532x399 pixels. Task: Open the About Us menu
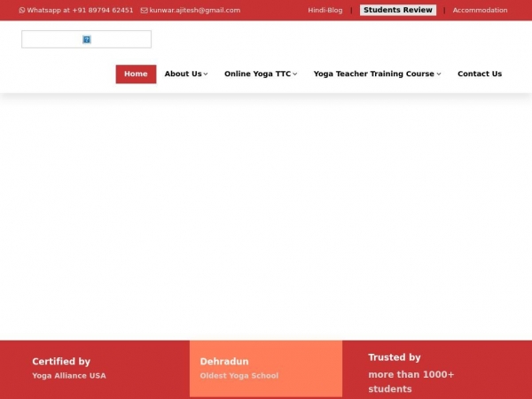point(183,74)
